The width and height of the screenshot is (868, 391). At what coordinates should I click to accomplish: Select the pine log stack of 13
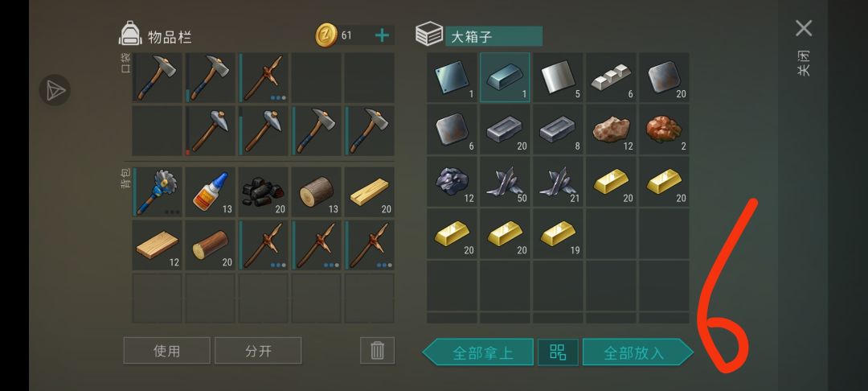(x=316, y=191)
